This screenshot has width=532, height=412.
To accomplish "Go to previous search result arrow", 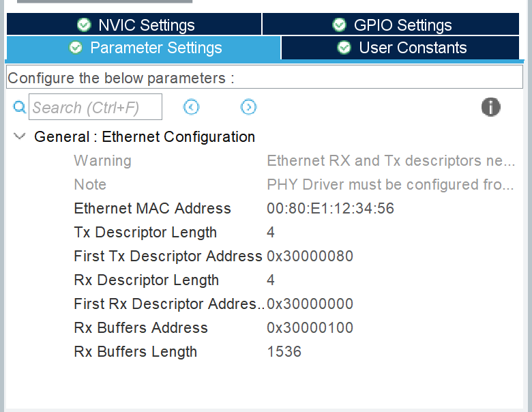I will tap(192, 107).
